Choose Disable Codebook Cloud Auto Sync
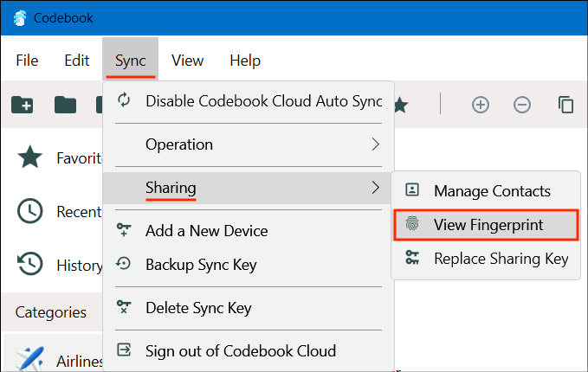The height and width of the screenshot is (372, 588). click(249, 101)
